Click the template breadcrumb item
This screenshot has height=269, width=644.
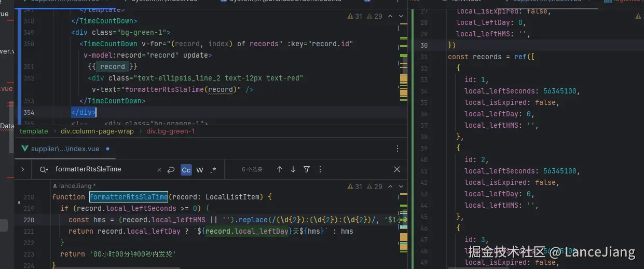point(34,131)
